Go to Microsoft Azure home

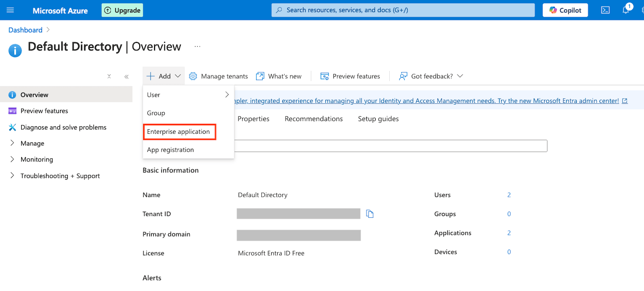tap(60, 11)
